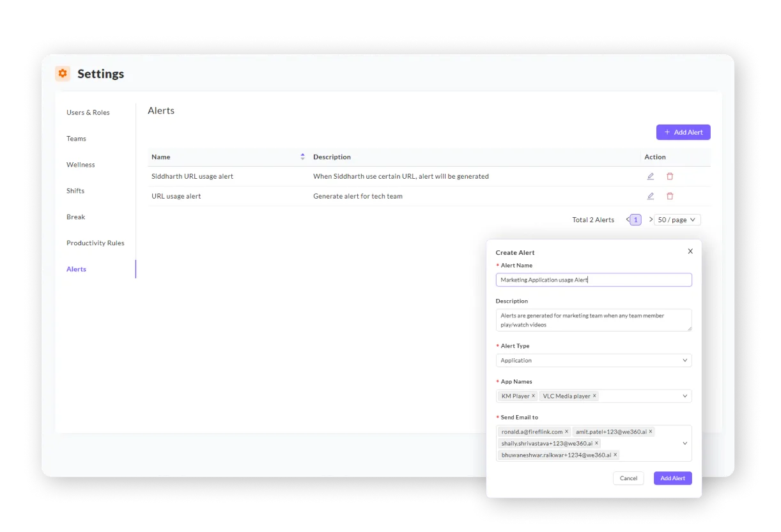Switch to the Teams settings section

click(76, 139)
